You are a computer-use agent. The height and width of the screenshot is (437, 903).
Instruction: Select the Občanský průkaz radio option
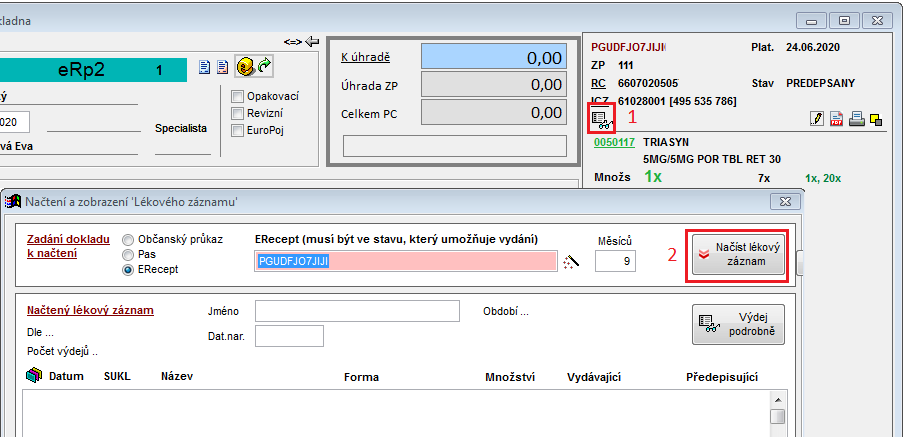pyautogui.click(x=128, y=240)
